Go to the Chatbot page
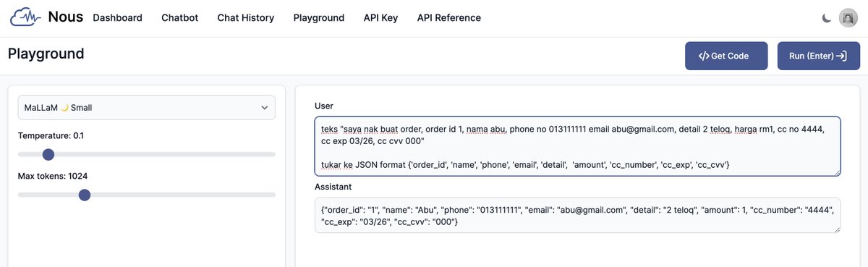Screen dimensions: 868x267 [x=179, y=18]
